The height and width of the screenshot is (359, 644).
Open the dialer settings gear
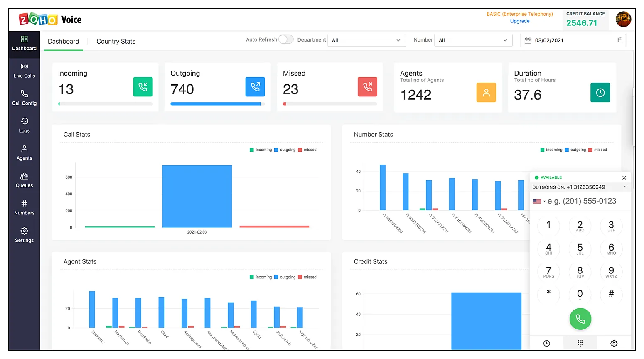pyautogui.click(x=614, y=343)
